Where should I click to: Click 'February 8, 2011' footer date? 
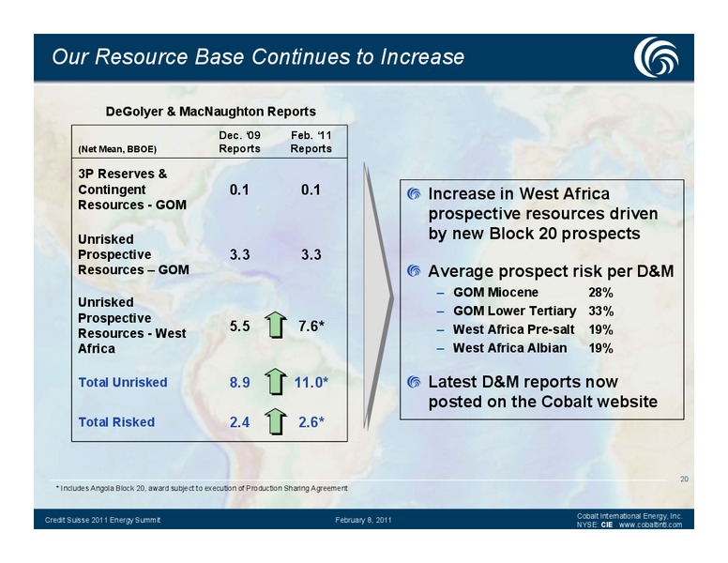(363, 520)
